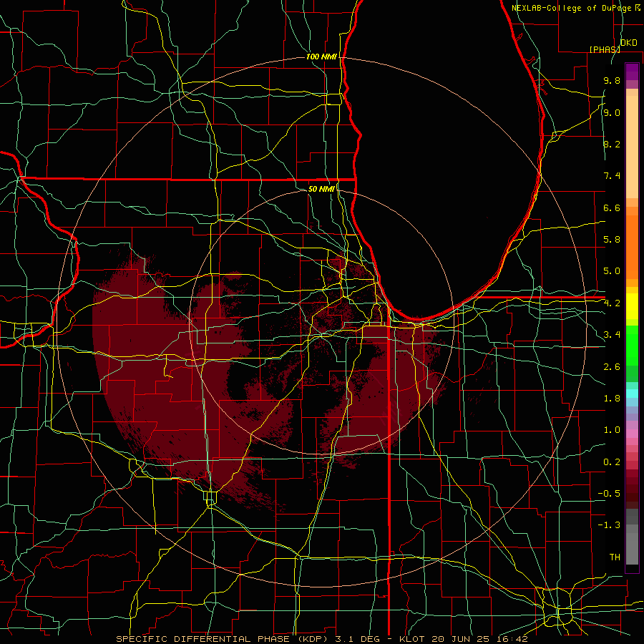The width and height of the screenshot is (644, 644).
Task: Click 'SPECIFIC DIFFERENTIAL PHASE (KDP)' in the caption
Action: click(223, 639)
